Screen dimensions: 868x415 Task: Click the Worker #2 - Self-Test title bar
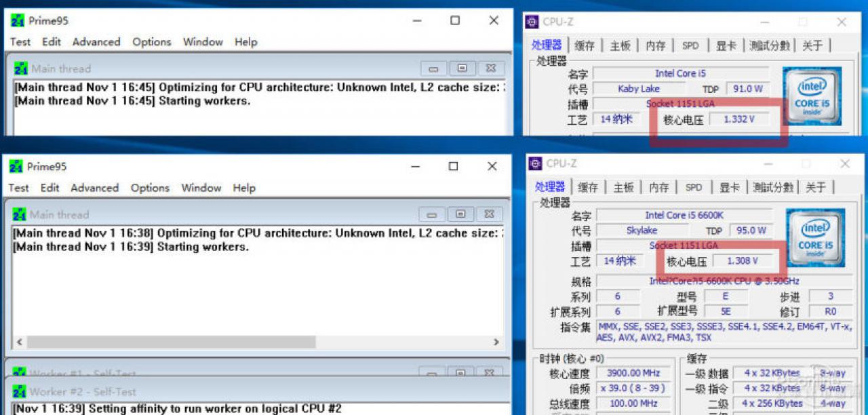(x=258, y=391)
